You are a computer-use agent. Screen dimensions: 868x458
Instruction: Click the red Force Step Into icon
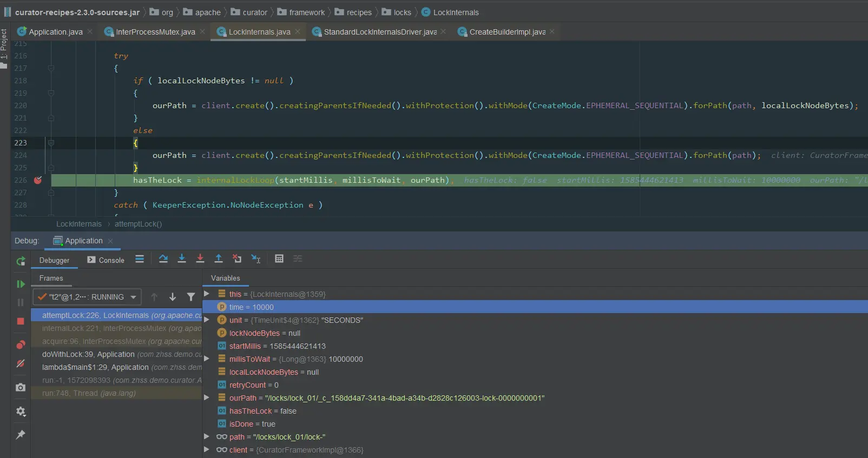click(200, 259)
